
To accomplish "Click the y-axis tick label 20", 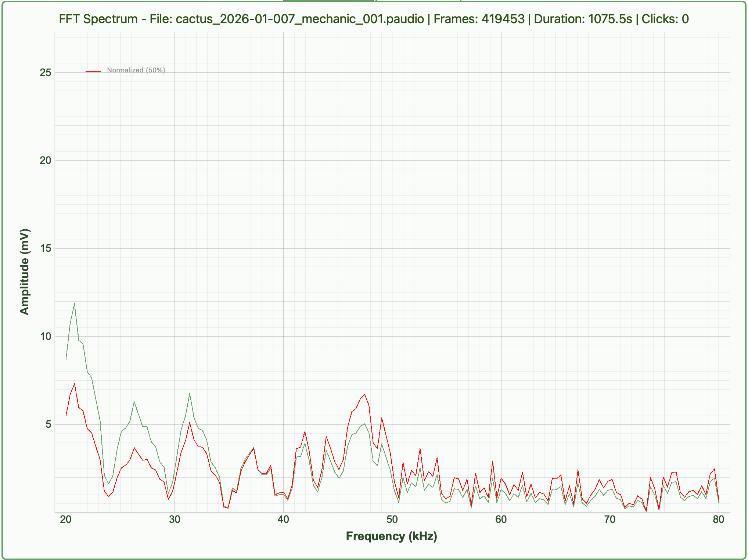I will tap(46, 161).
